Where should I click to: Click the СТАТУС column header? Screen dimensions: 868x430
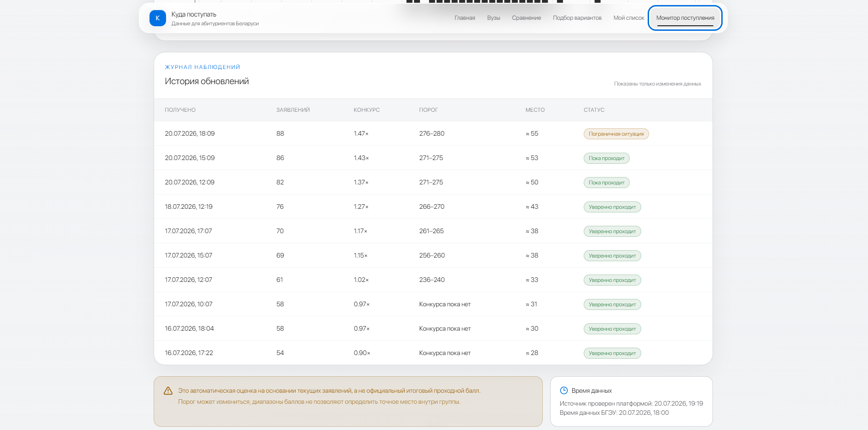click(594, 110)
